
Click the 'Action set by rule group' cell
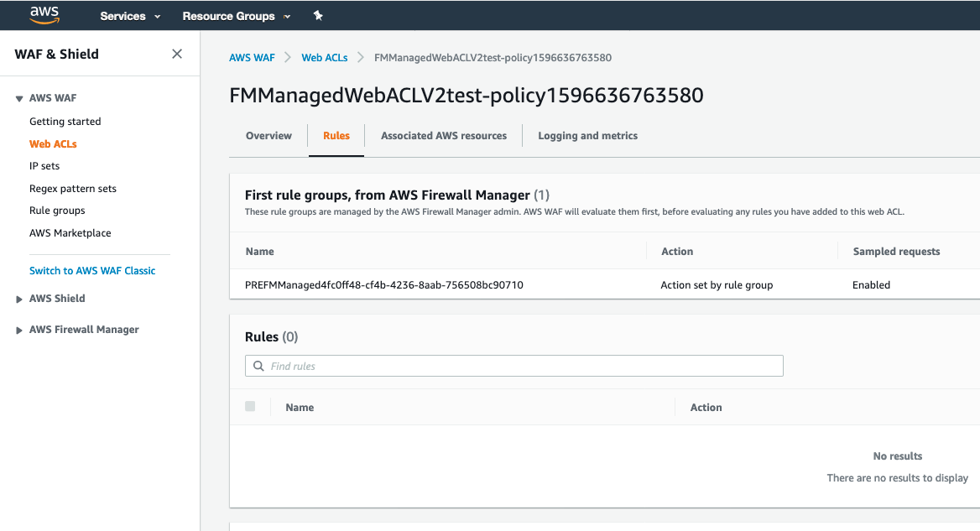tap(717, 285)
